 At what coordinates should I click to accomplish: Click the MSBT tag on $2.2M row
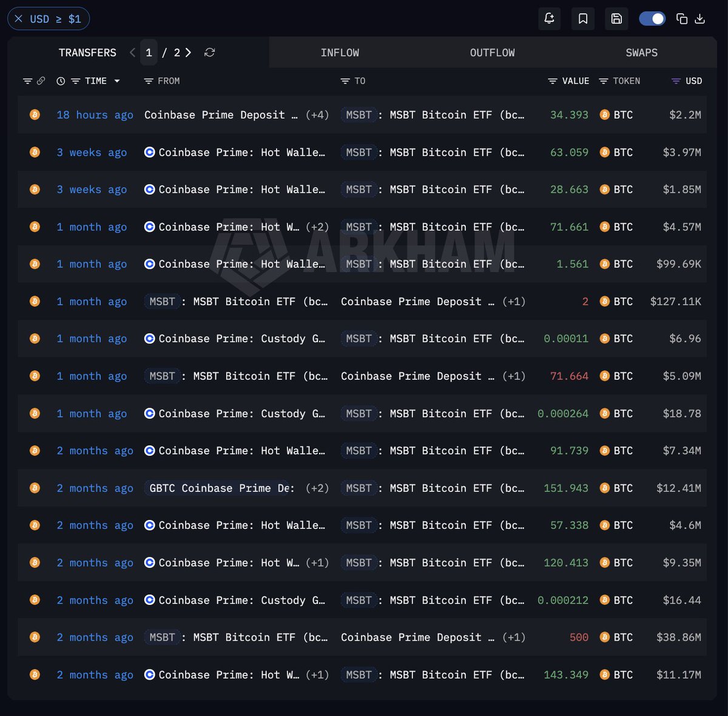click(359, 115)
